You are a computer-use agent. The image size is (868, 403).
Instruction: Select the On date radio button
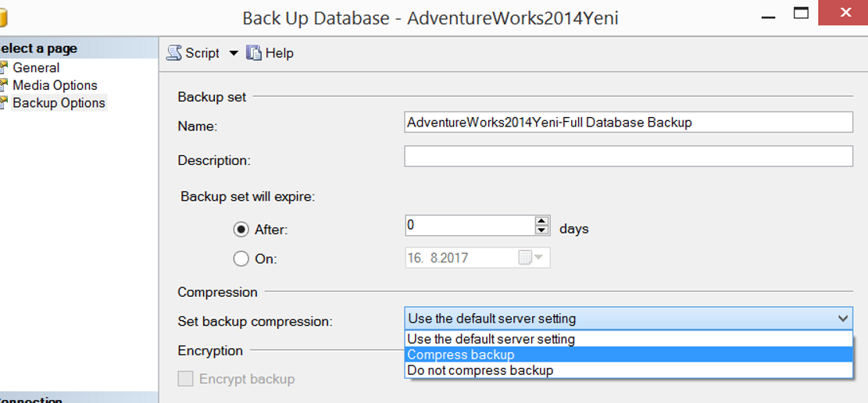(241, 259)
